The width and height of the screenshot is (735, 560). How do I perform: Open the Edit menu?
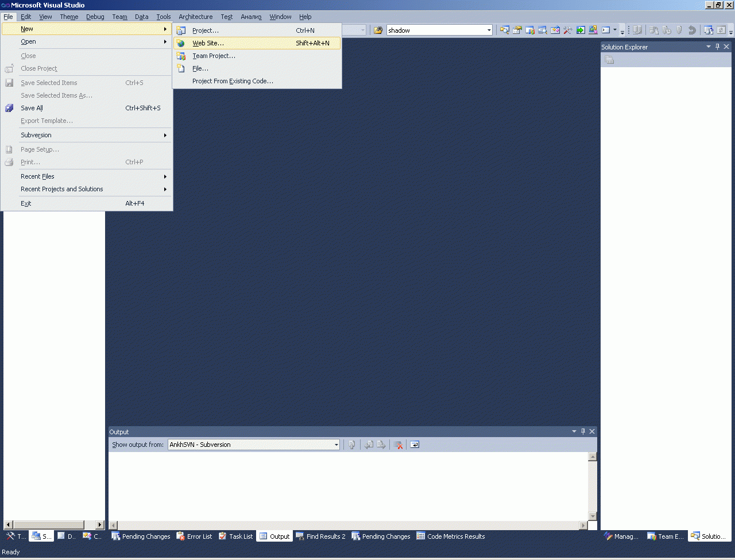26,17
